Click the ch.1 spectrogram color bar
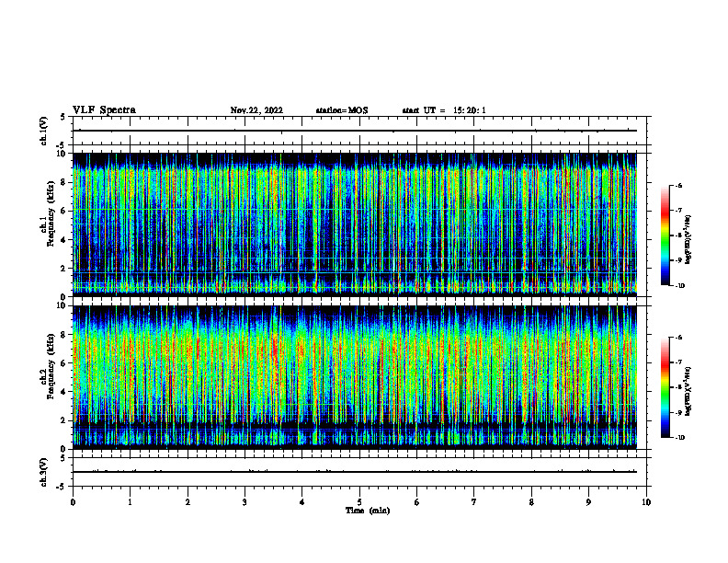 pyautogui.click(x=665, y=236)
